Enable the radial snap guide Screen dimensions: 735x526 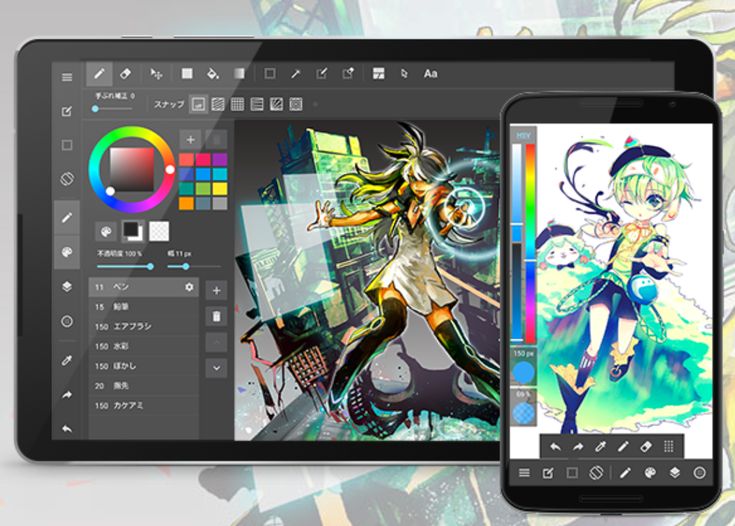277,104
